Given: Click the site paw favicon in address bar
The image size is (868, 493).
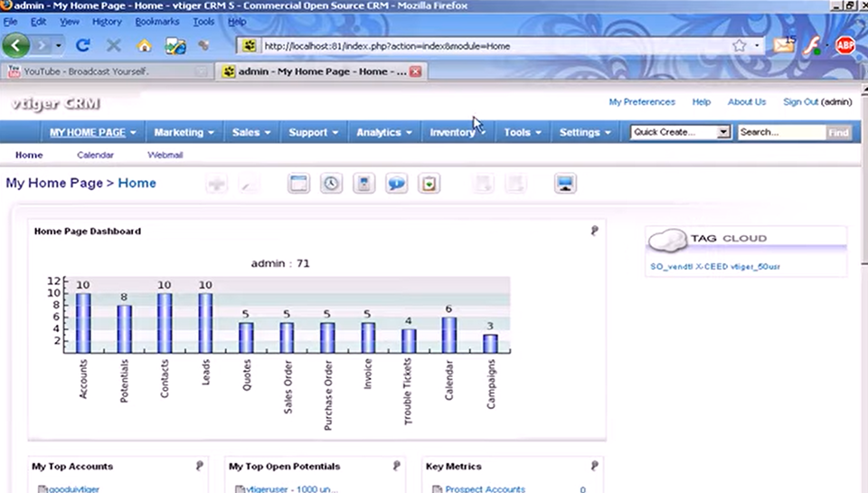Looking at the screenshot, I should click(250, 45).
